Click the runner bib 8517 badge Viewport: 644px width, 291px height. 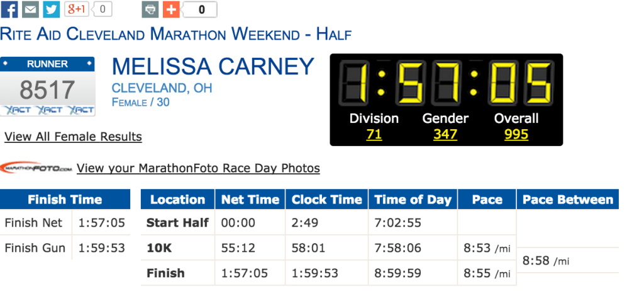[x=48, y=86]
